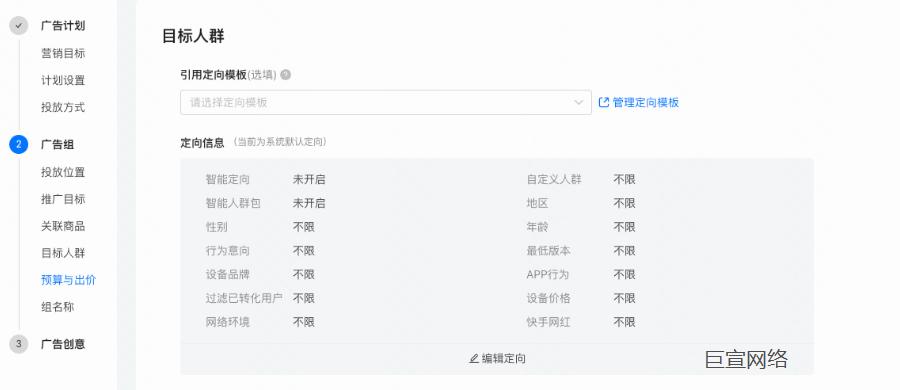
Task: Click the 网络环境 label
Action: click(x=228, y=322)
